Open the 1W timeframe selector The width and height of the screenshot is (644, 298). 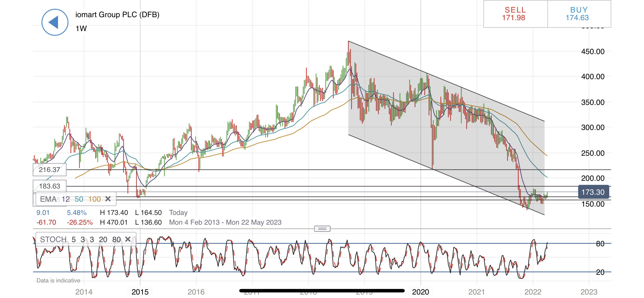tap(81, 29)
